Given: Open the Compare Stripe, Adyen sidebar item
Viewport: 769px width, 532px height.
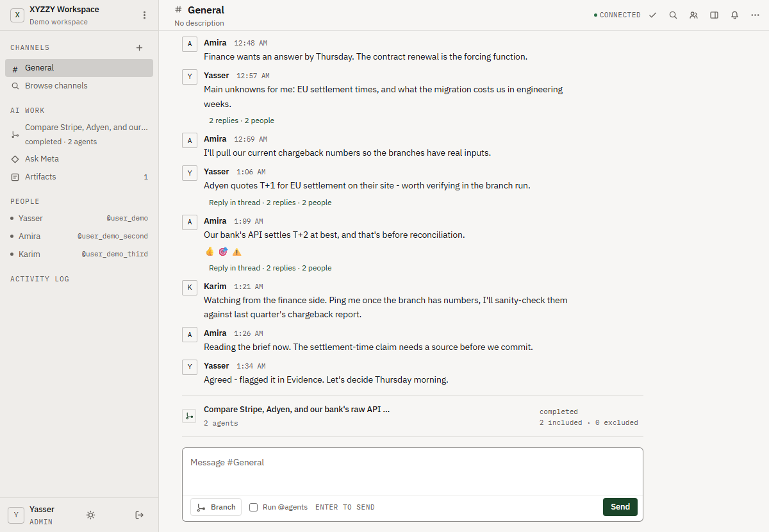Looking at the screenshot, I should (79, 134).
